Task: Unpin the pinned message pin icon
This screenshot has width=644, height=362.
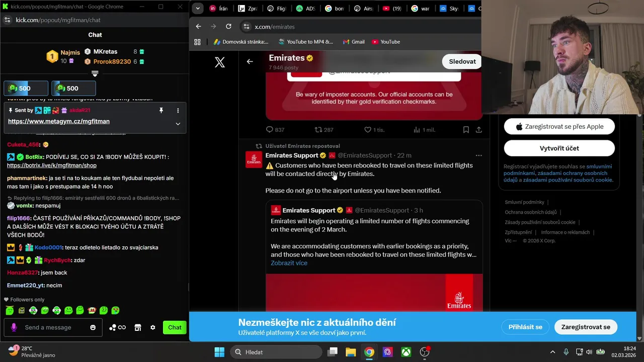Action: click(x=161, y=111)
